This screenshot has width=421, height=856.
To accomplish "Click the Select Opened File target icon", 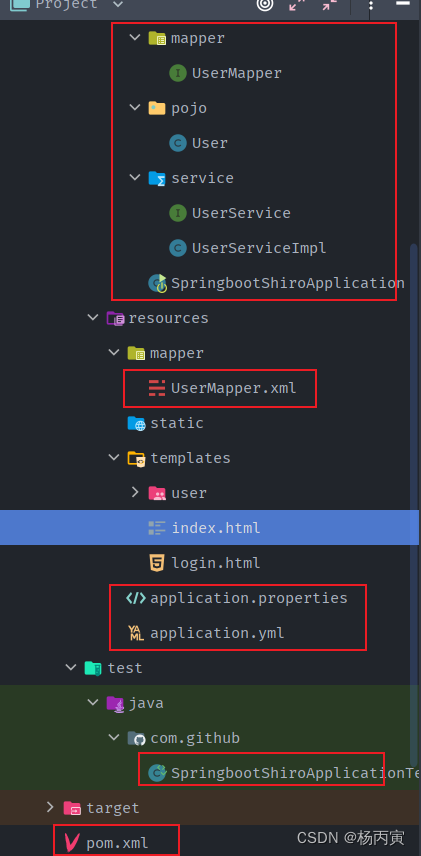I will pos(265,5).
